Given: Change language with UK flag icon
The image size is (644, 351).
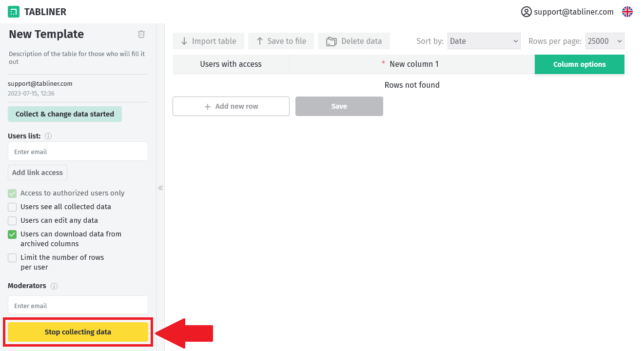Looking at the screenshot, I should click(627, 12).
